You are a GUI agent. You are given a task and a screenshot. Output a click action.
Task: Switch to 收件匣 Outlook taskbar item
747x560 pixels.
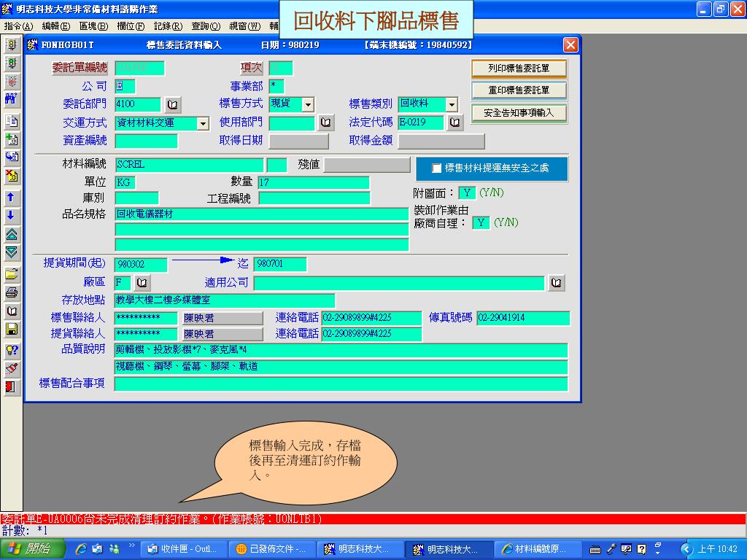[x=185, y=549]
